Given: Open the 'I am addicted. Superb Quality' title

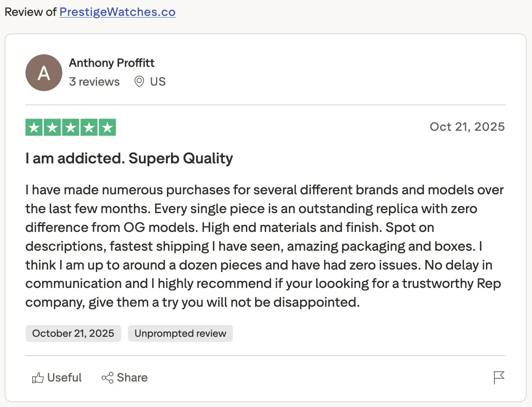Looking at the screenshot, I should click(129, 158).
